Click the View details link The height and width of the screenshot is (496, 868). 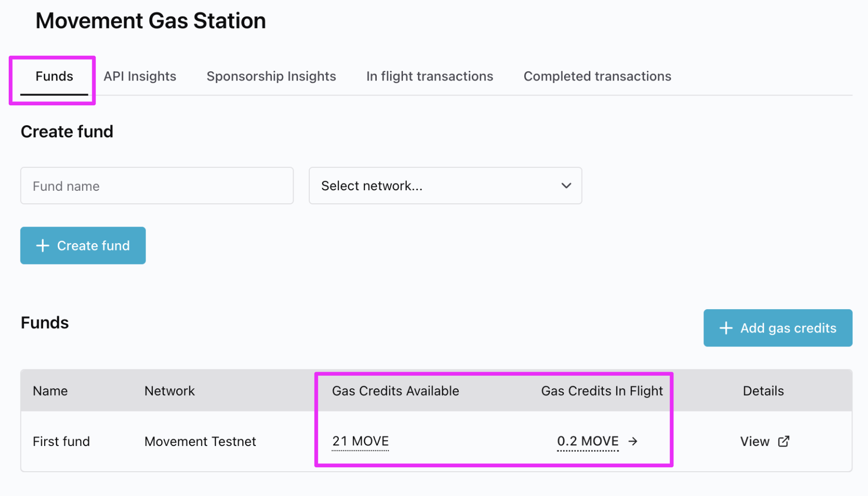(x=755, y=441)
